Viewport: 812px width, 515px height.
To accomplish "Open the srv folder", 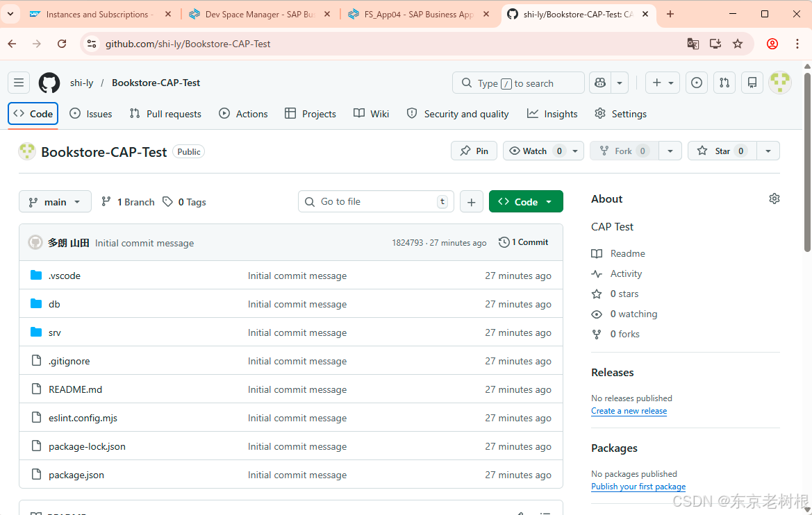I will 54,332.
